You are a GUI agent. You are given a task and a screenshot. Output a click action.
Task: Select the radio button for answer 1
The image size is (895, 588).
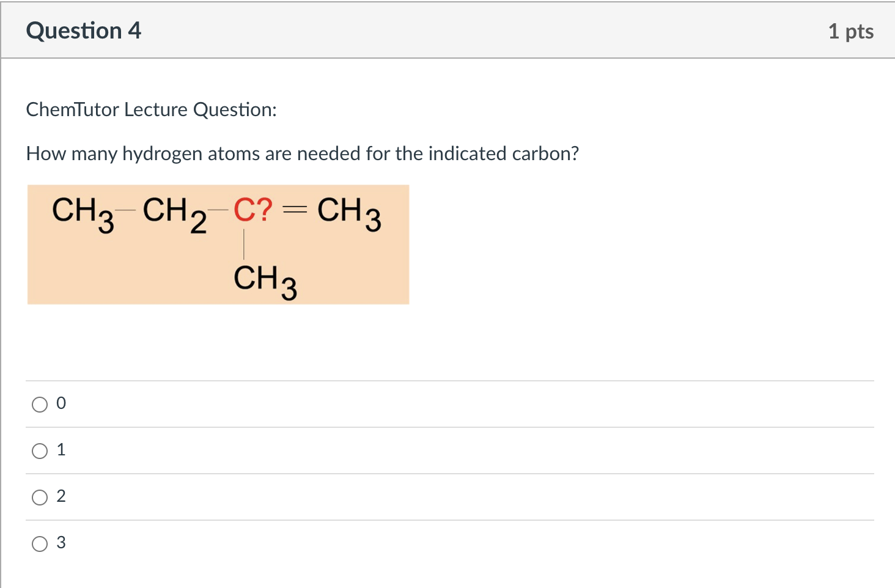coord(39,450)
